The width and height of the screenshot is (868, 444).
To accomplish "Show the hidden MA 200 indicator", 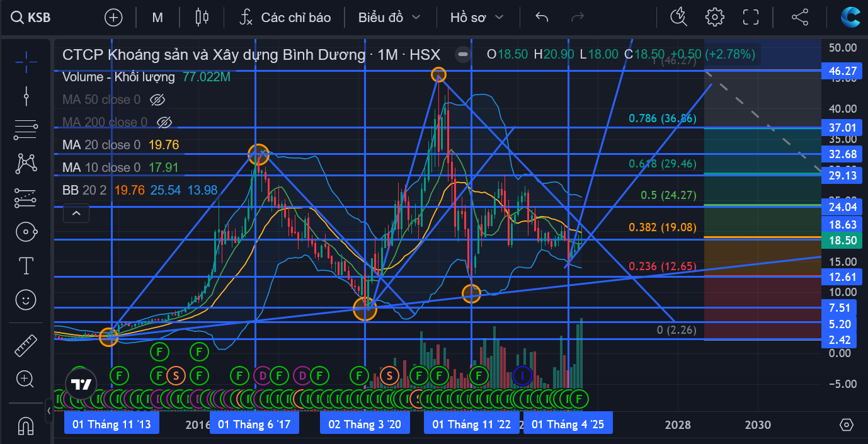I will click(x=164, y=122).
